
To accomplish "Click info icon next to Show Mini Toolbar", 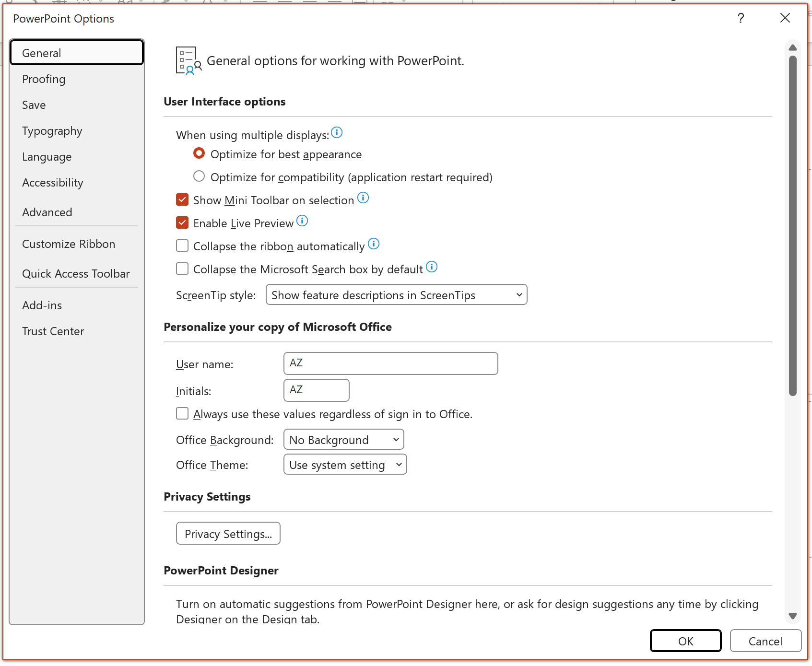I will pyautogui.click(x=363, y=198).
